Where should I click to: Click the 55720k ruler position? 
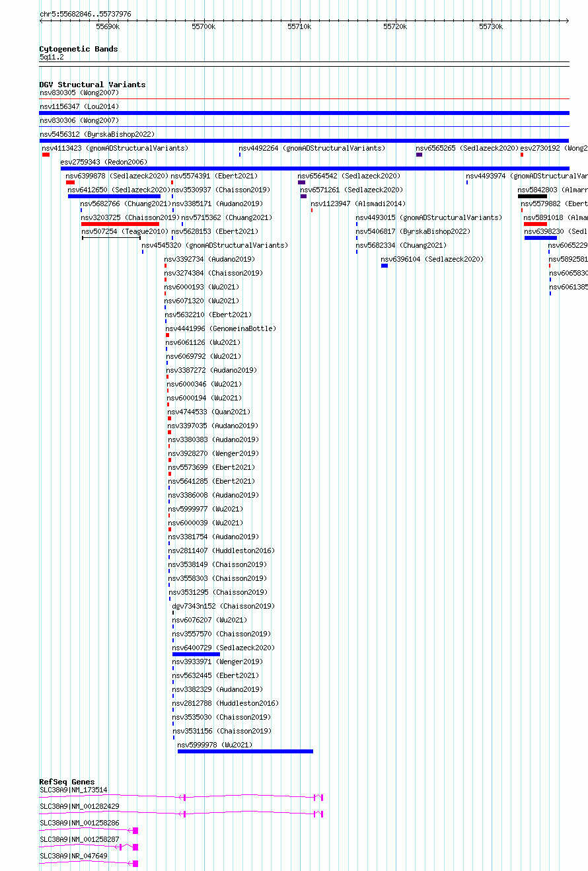coord(395,26)
